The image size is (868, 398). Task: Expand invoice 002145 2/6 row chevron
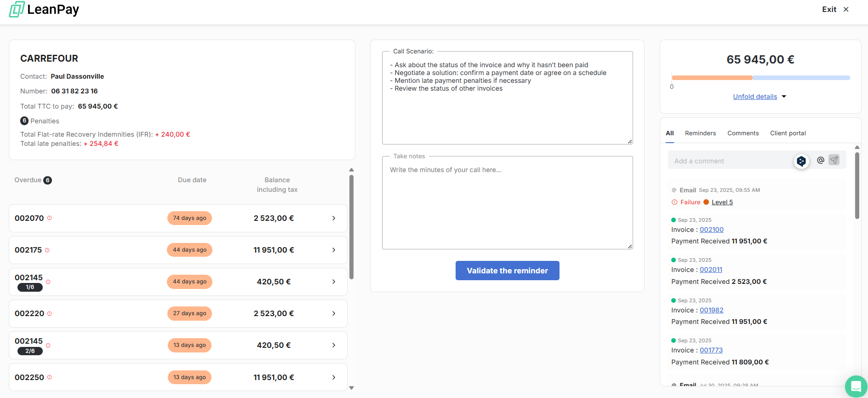[334, 345]
